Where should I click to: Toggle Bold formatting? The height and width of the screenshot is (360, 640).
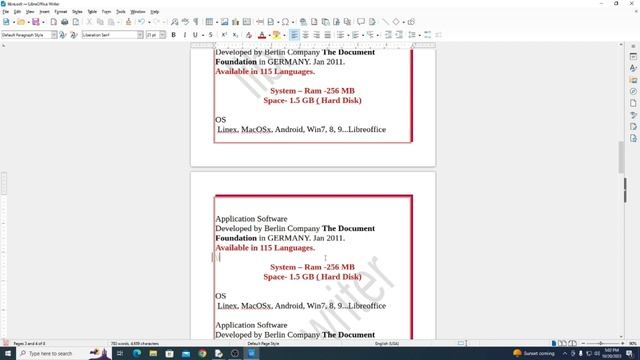(x=173, y=35)
